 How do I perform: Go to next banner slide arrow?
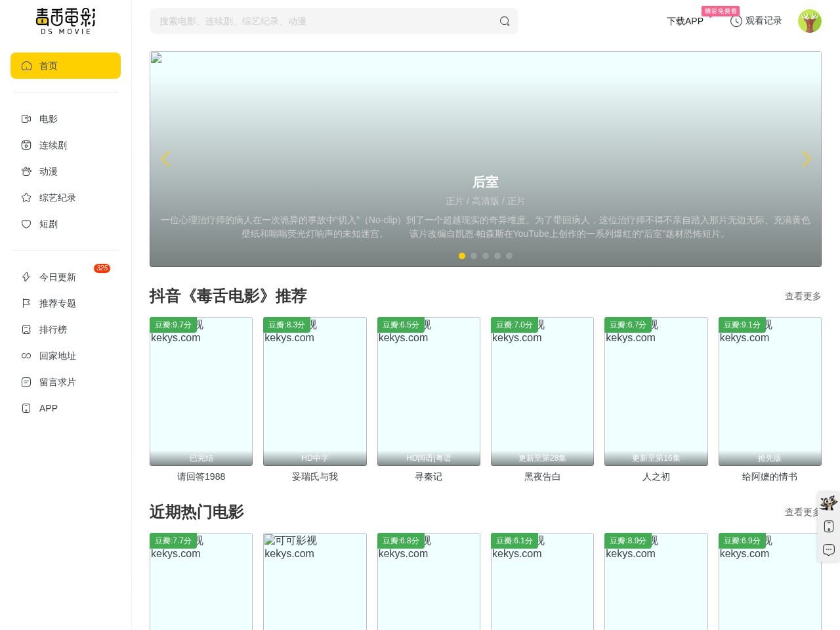[807, 159]
